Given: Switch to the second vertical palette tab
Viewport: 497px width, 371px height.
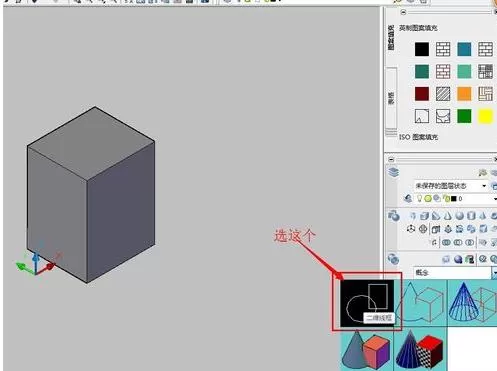Looking at the screenshot, I should (x=391, y=98).
